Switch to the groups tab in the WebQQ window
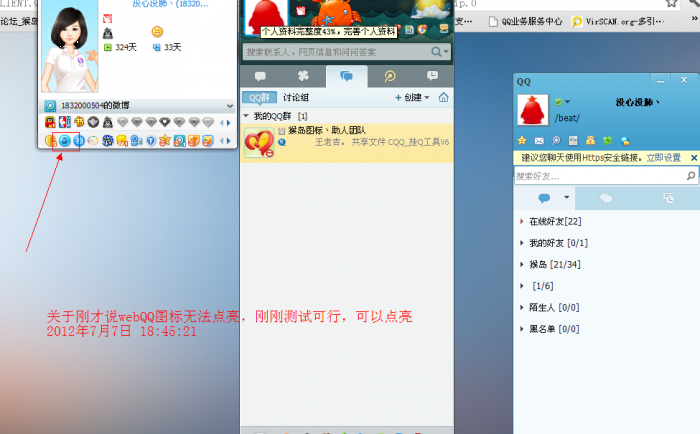Viewport: 700px width, 434px height. pyautogui.click(x=606, y=198)
